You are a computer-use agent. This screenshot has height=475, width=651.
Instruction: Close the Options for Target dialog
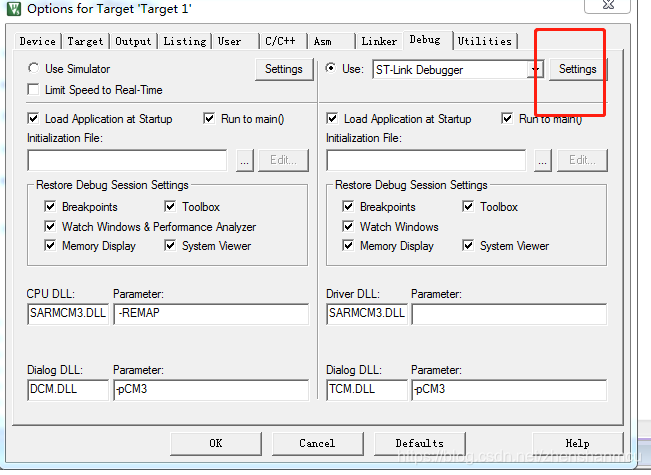pos(607,5)
